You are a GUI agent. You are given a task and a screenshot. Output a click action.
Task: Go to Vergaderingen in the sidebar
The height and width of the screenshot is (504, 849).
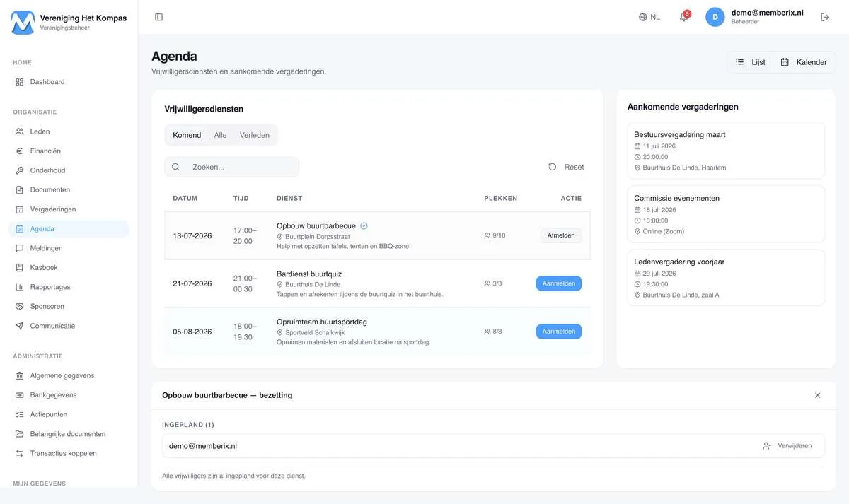(x=69, y=209)
